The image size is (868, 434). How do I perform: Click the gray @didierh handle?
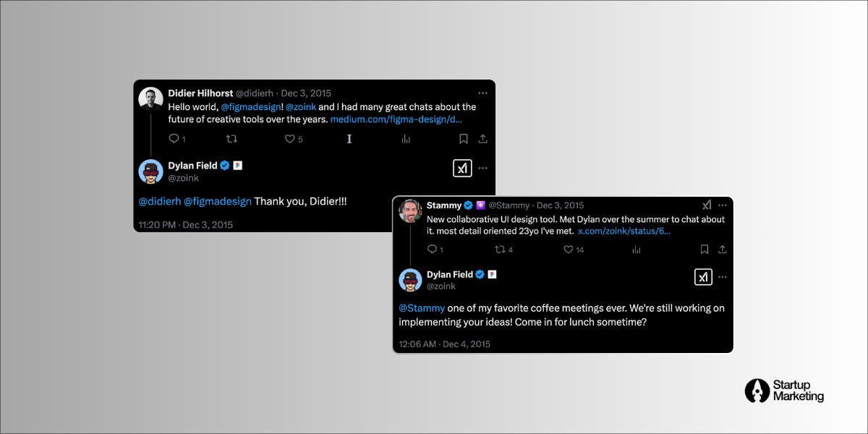pyautogui.click(x=255, y=93)
